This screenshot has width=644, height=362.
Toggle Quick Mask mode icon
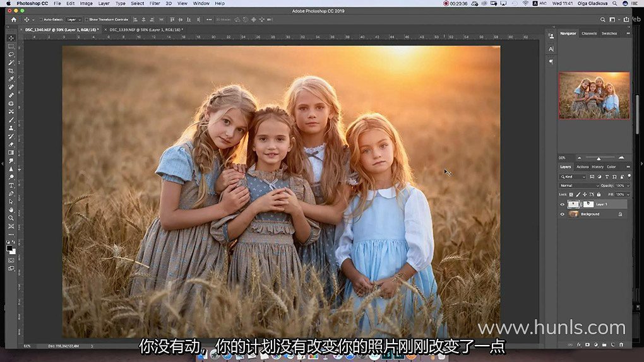(11, 260)
